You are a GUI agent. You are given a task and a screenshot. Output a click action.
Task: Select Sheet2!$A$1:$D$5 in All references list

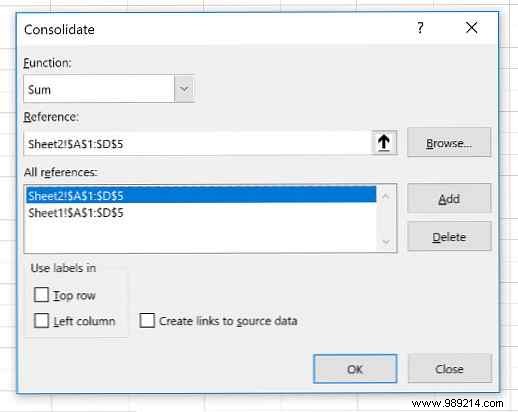point(201,195)
